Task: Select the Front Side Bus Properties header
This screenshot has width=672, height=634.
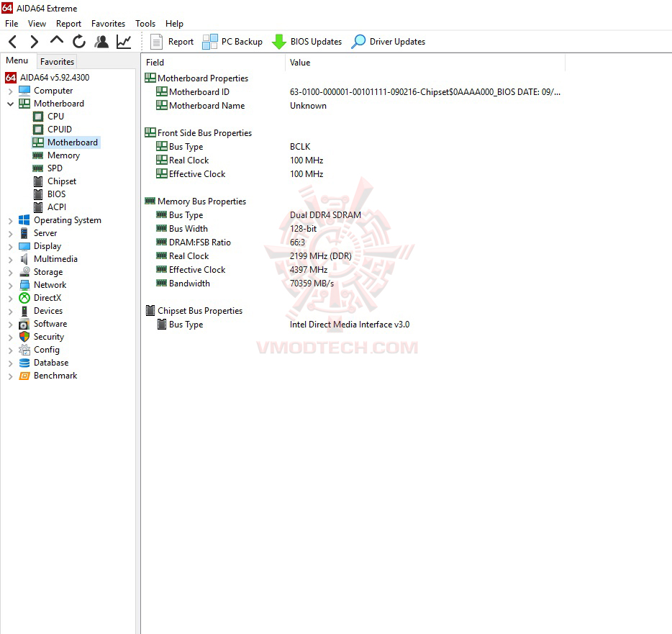Action: tap(198, 133)
